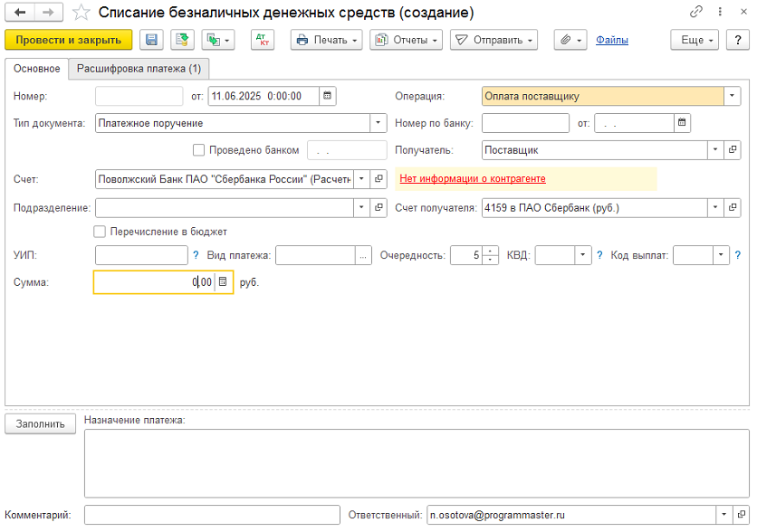Click into the Назначение платежа text area
Image resolution: width=757 pixels, height=532 pixels.
[411, 463]
